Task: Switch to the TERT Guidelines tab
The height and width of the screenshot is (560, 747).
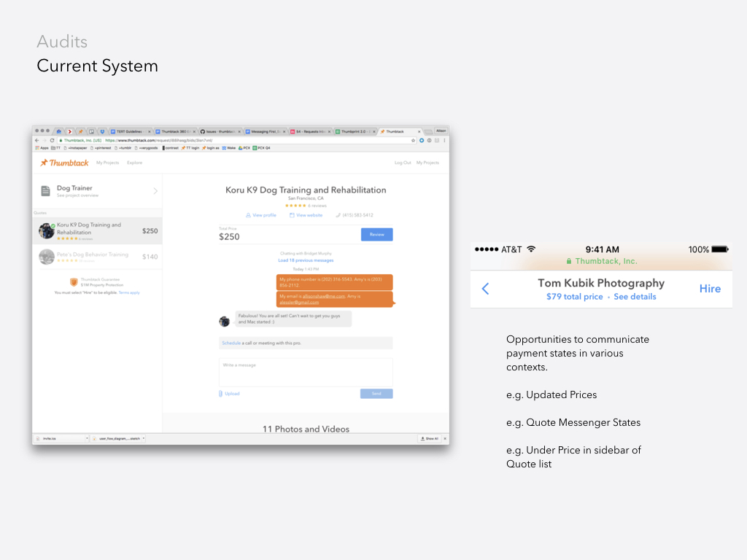Action: point(130,131)
